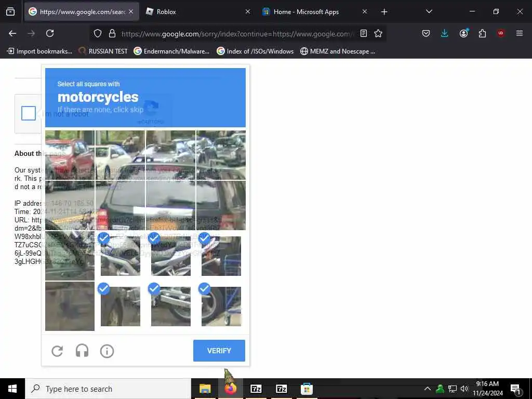532x399 pixels.
Task: Open File Explorer from the taskbar
Action: pos(205,389)
